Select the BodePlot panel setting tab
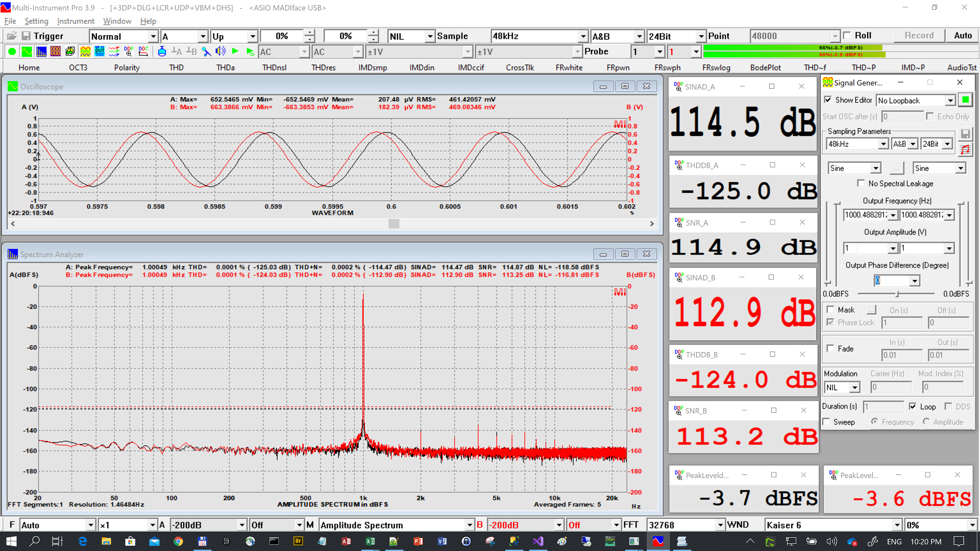 coord(765,67)
